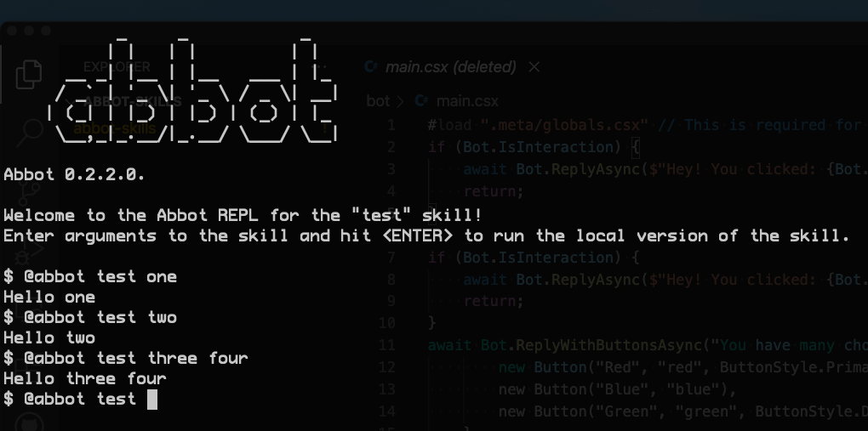Click the C# file icon on main.csx tab
The width and height of the screenshot is (868, 431).
pyautogui.click(x=371, y=67)
